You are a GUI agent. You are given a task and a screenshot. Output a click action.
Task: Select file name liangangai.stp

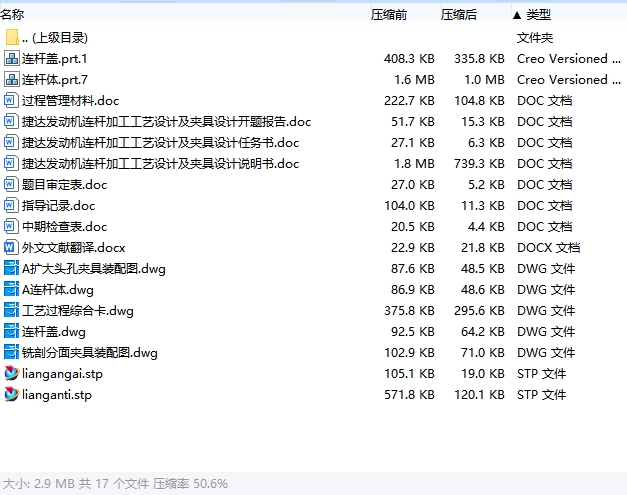[x=62, y=373]
